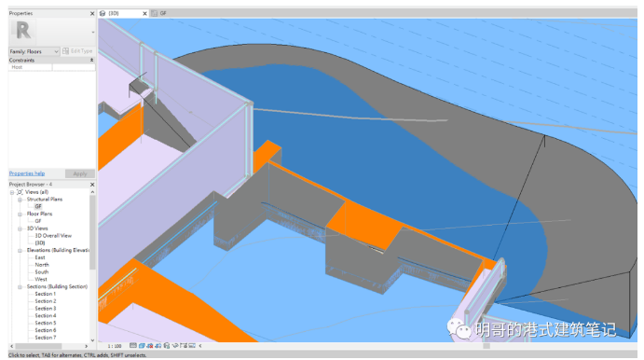This screenshot has width=644, height=360.
Task: Open Section 7 in browser
Action: point(45,338)
